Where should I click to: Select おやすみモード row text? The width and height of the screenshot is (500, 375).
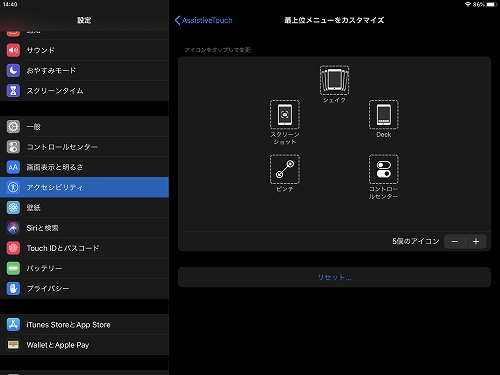coord(51,70)
